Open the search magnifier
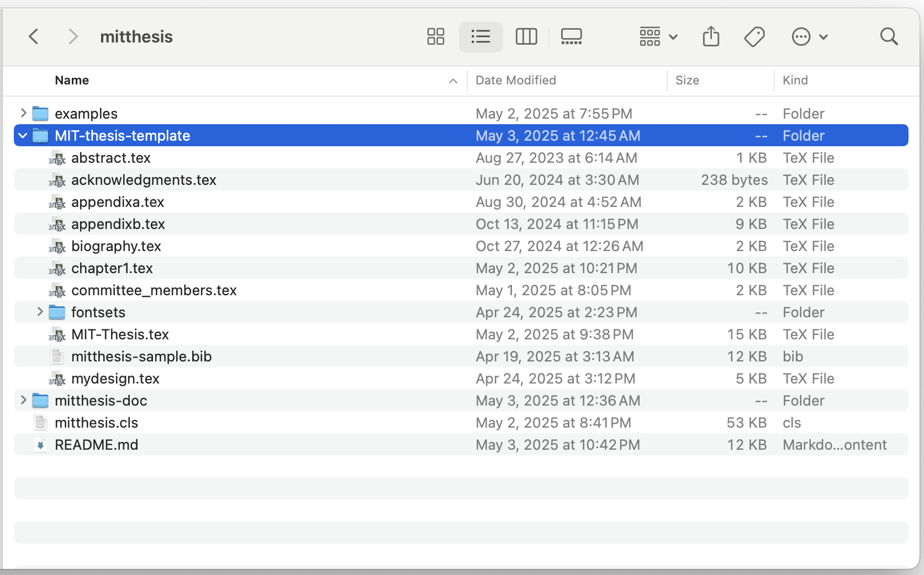The width and height of the screenshot is (924, 575). pyautogui.click(x=889, y=37)
